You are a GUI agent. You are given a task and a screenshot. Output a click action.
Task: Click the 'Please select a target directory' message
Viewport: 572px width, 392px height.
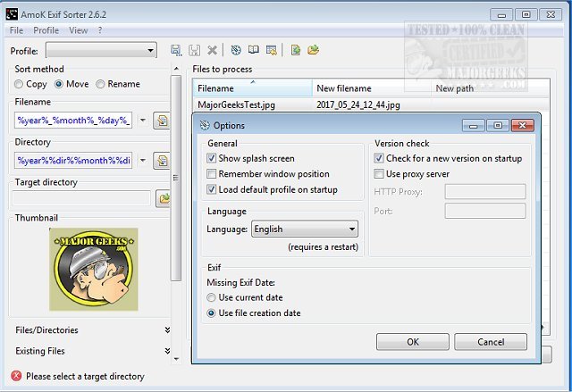(85, 376)
